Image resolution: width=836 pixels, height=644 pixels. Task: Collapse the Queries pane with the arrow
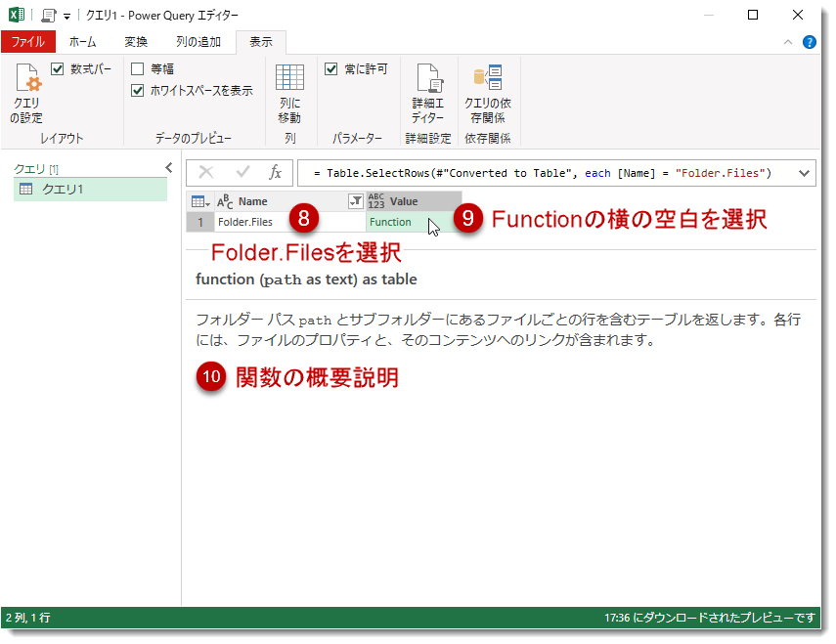pos(167,167)
